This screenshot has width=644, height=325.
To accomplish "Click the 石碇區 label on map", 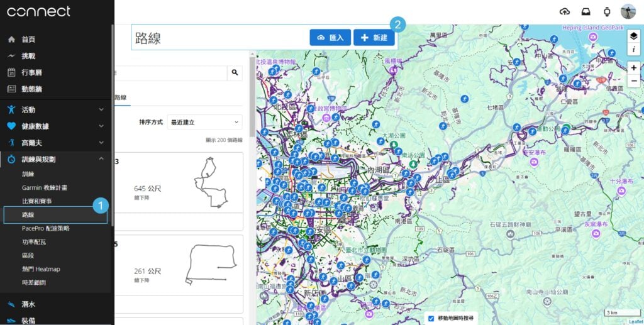I will (x=446, y=250).
